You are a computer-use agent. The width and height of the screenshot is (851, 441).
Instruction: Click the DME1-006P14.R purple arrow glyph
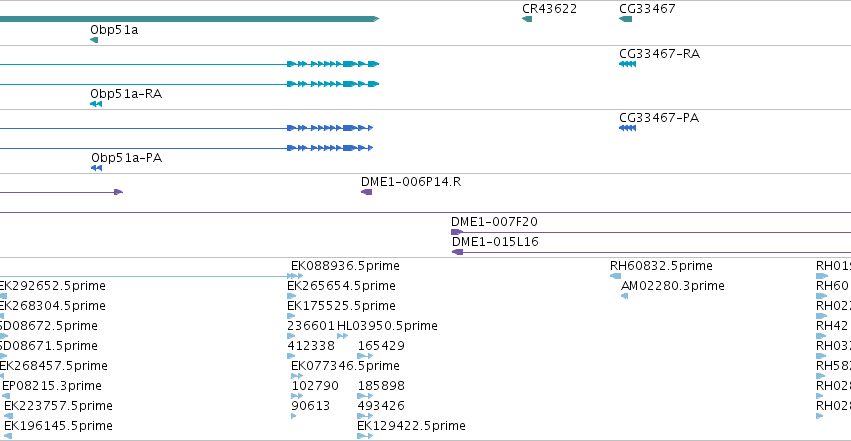point(366,192)
